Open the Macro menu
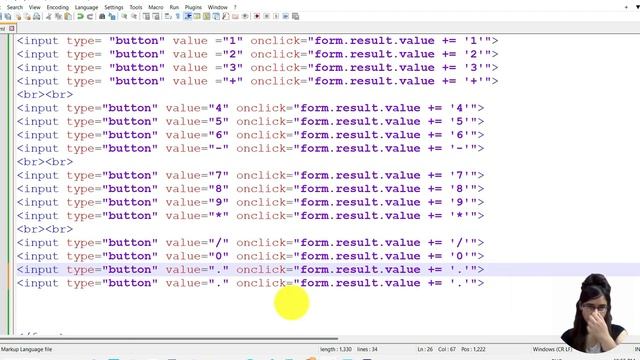Screen dimensions: 640x360 click(156, 7)
